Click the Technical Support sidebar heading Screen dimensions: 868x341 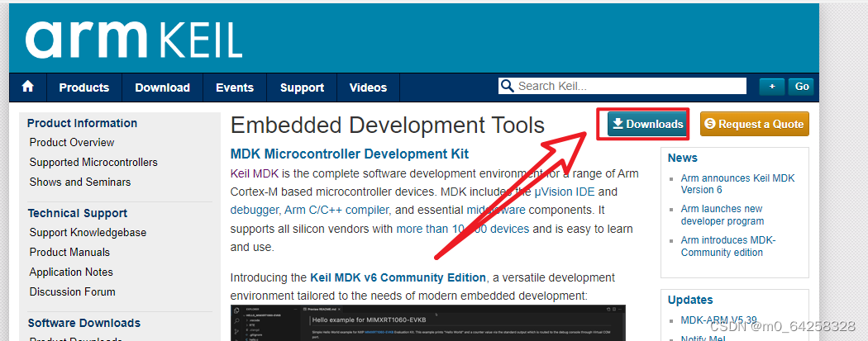[78, 213]
